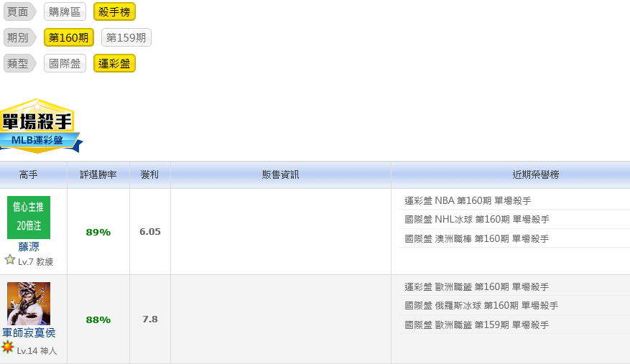Click the 獲利 column header
The image size is (630, 364).
(x=149, y=174)
